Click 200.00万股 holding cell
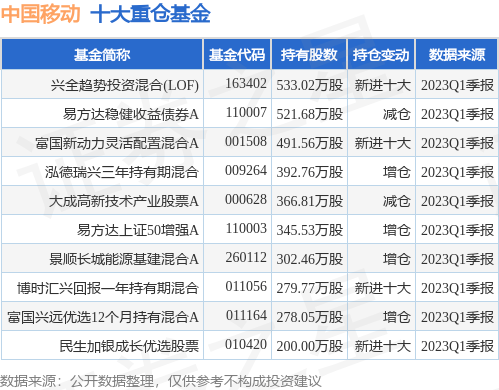This screenshot has width=499, height=390. coord(309,346)
